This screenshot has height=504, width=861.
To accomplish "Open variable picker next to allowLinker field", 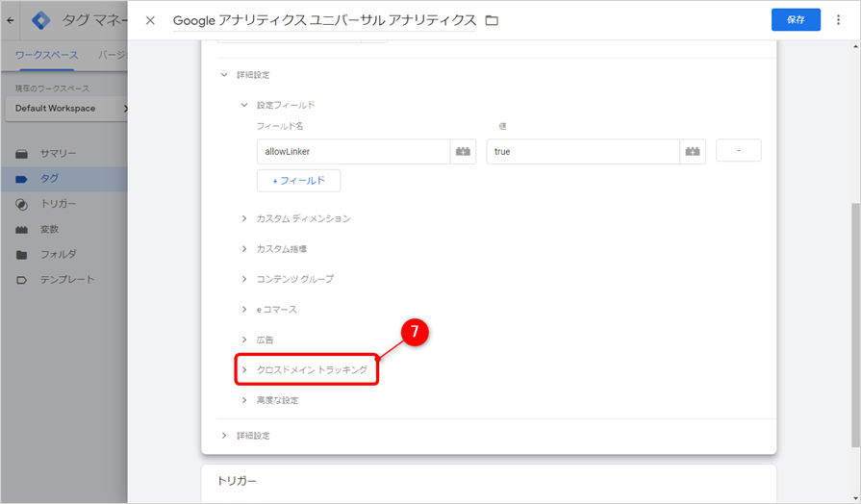I will [x=463, y=152].
